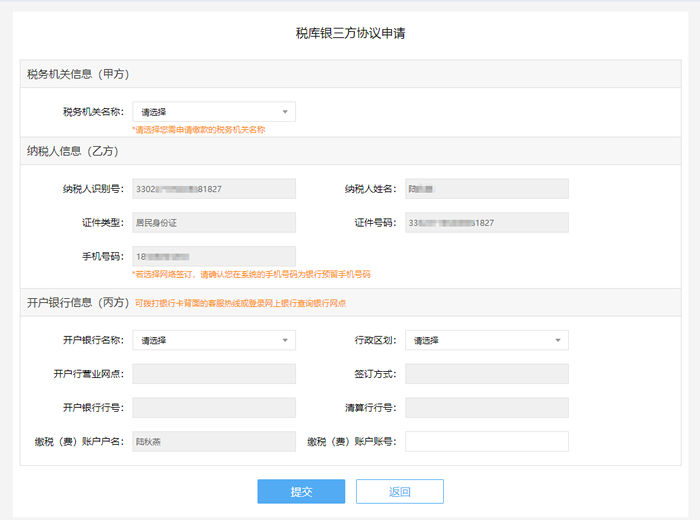Click the 证件类型 field showing 居民身份证

point(213,222)
